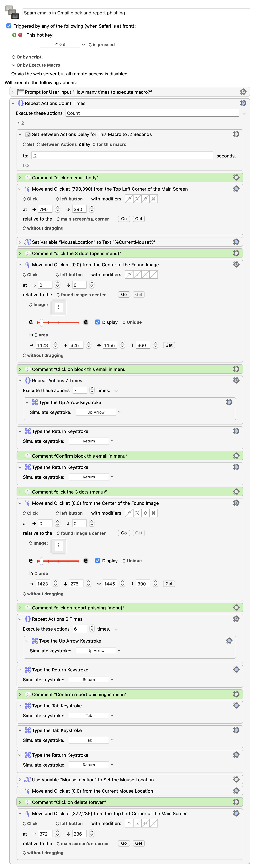Click Get button next to area height 360
Viewport: 254px width, 868px height.
[169, 345]
